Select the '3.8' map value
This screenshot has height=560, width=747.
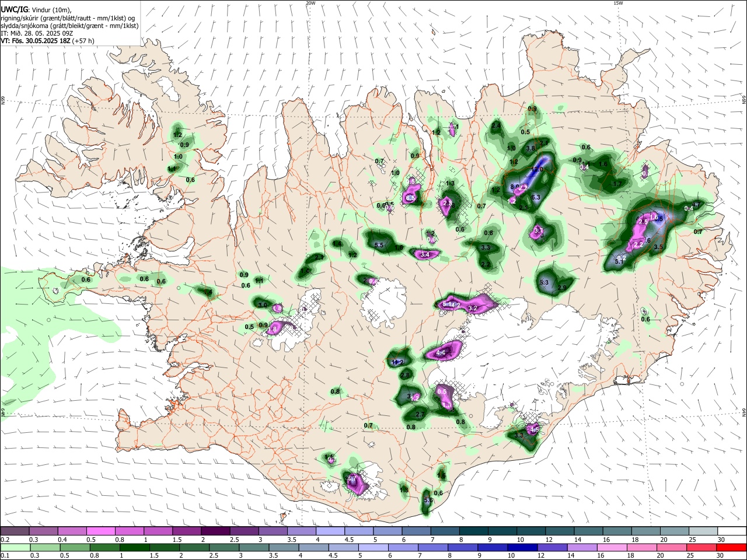[x=530, y=149]
